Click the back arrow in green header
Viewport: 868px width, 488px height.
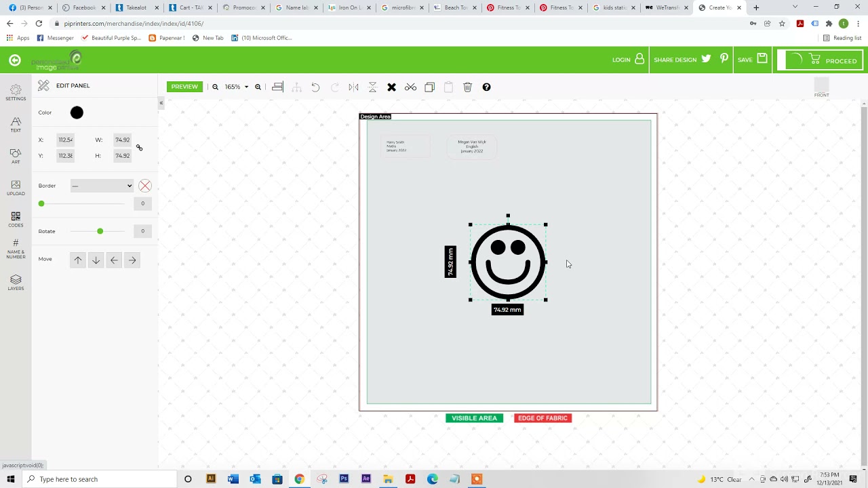(x=15, y=60)
